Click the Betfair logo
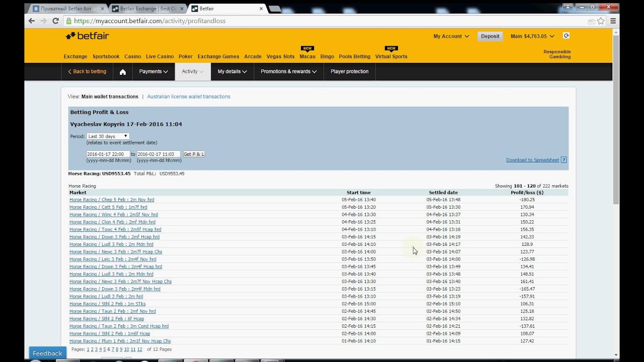 pyautogui.click(x=87, y=36)
